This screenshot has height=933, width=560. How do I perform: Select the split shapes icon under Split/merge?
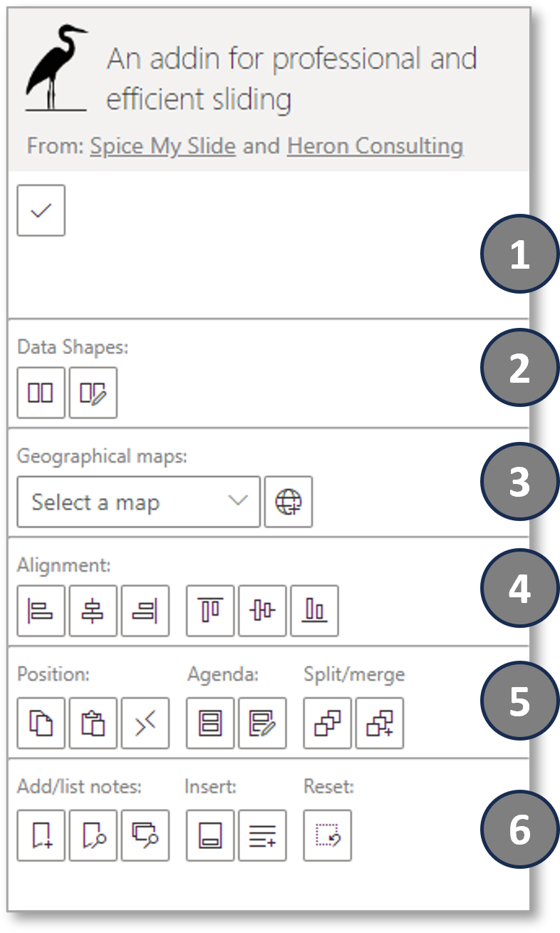click(x=326, y=723)
